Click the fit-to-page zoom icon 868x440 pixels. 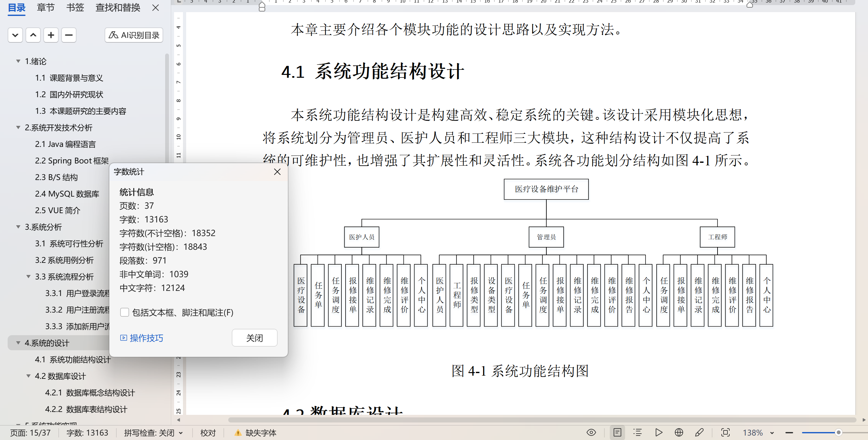coord(725,432)
